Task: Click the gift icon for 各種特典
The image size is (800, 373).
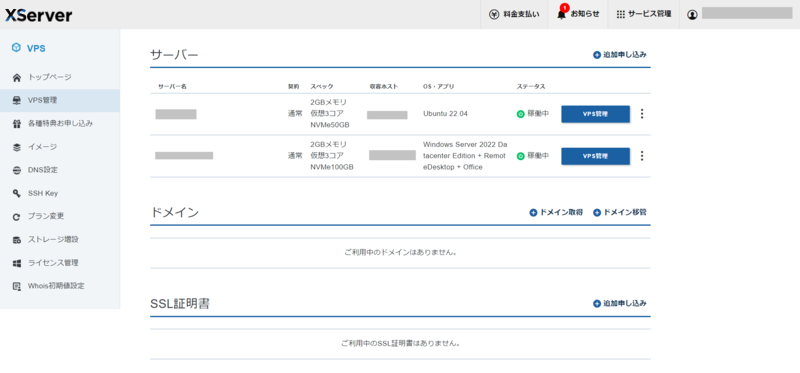Action: tap(17, 123)
